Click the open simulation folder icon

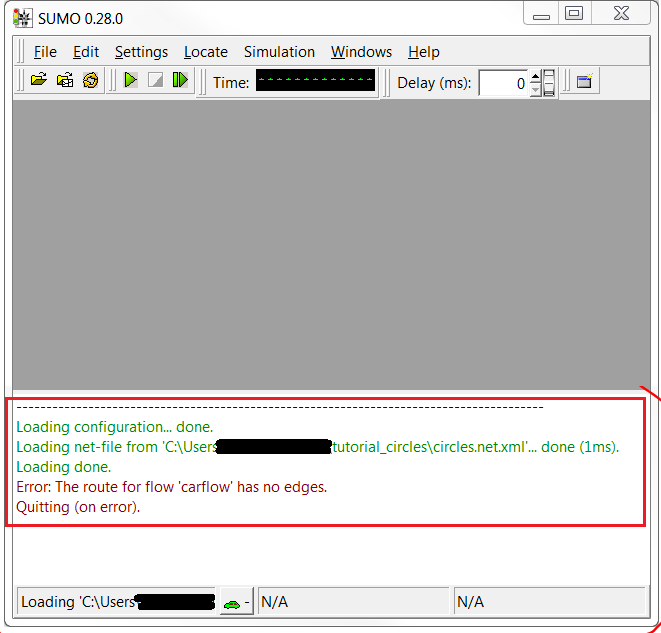tap(38, 81)
